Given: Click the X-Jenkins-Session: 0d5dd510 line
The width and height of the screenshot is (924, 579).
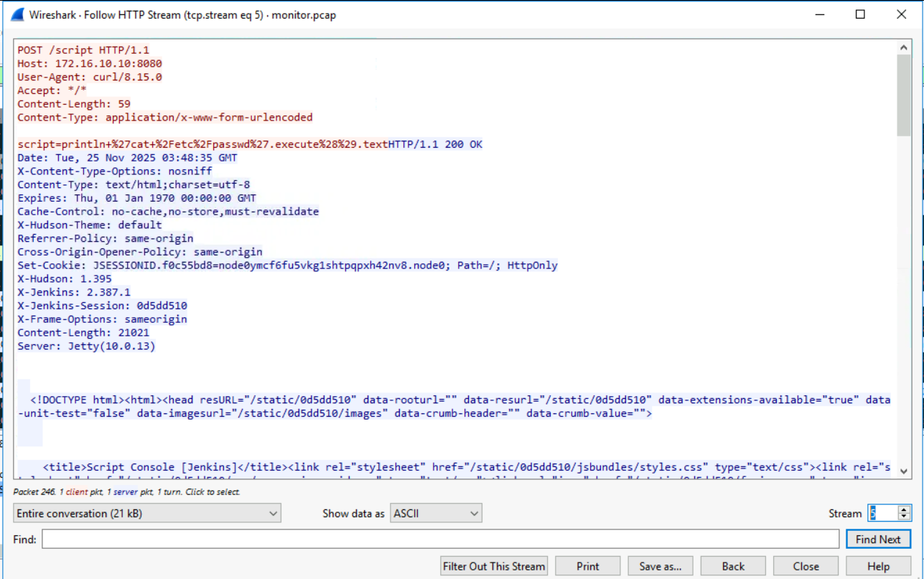Looking at the screenshot, I should click(102, 306).
